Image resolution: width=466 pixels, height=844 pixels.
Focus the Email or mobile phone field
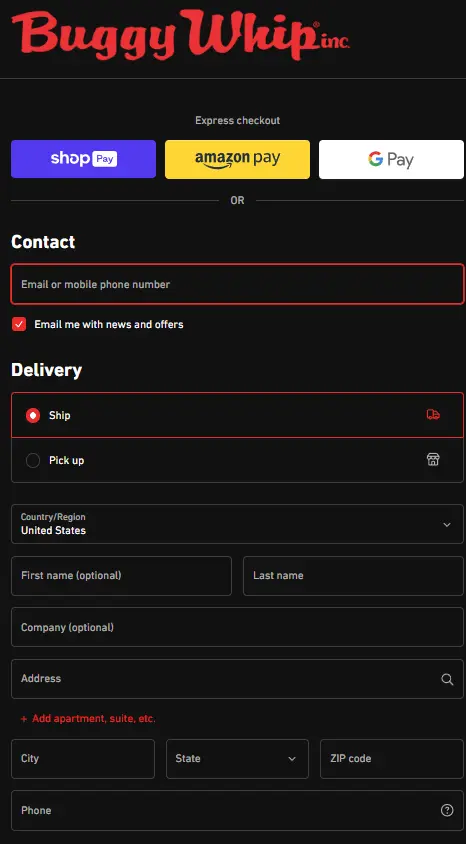click(x=237, y=284)
